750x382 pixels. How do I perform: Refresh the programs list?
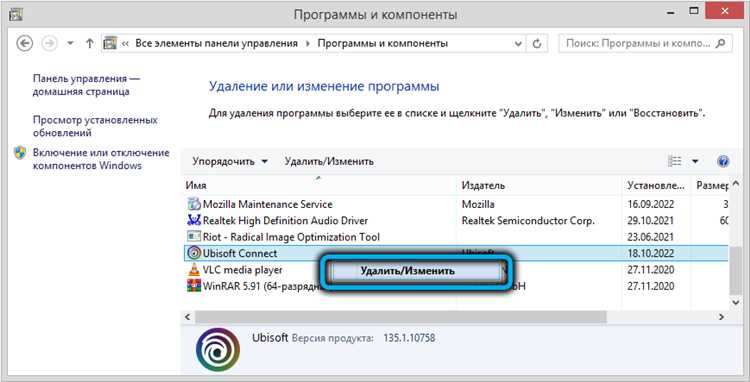[537, 44]
